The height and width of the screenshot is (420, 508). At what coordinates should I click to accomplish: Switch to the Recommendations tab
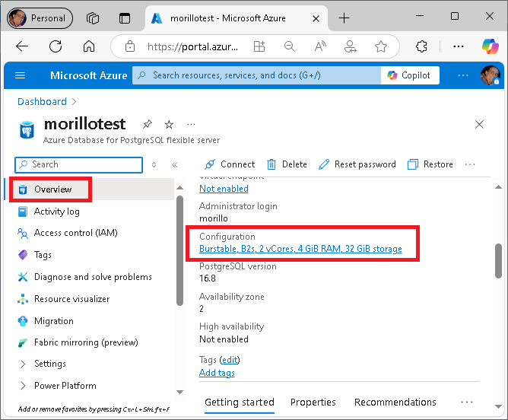click(395, 402)
